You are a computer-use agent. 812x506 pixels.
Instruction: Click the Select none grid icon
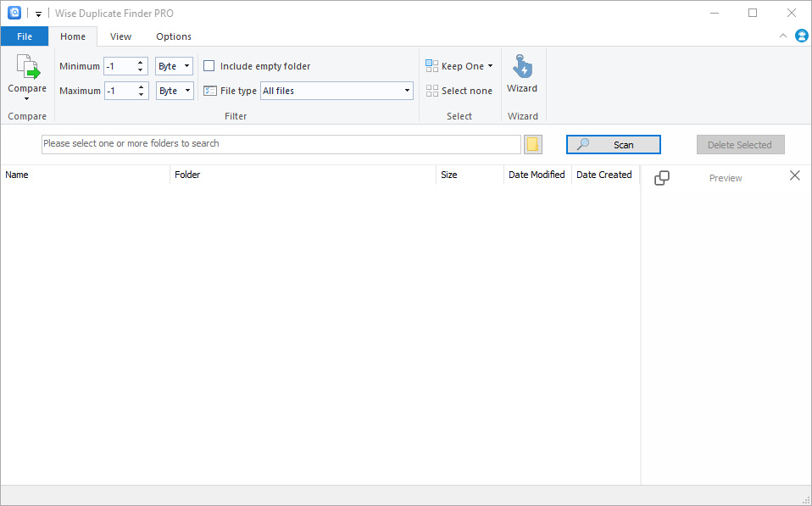tap(432, 91)
